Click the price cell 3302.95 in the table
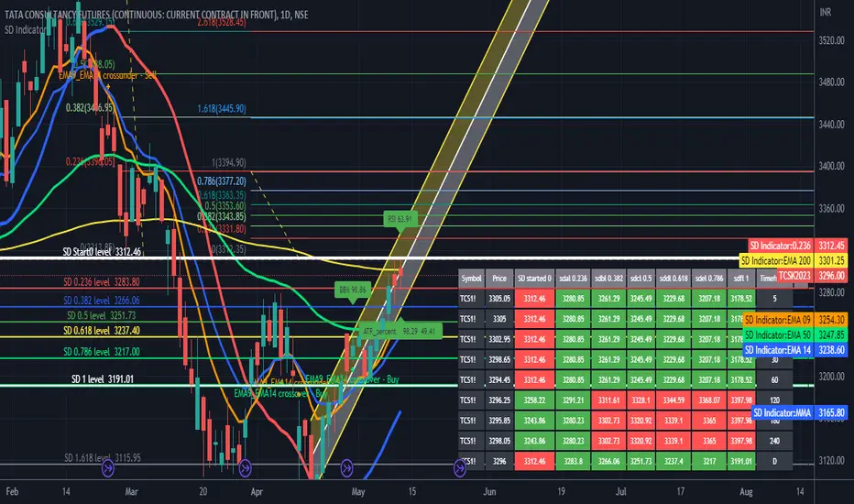Screen dimensions: 854x504 click(x=499, y=339)
